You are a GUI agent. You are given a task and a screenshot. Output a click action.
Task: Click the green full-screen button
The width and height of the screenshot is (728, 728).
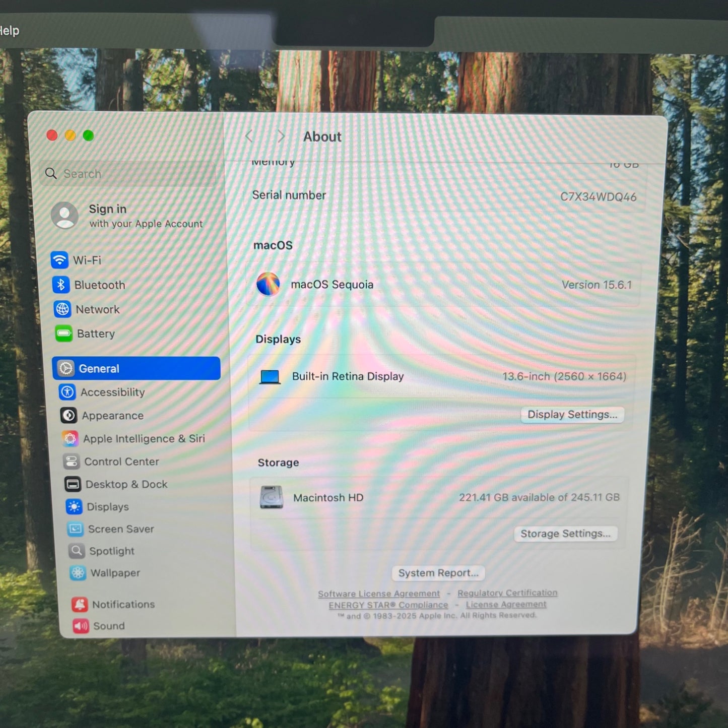[88, 136]
